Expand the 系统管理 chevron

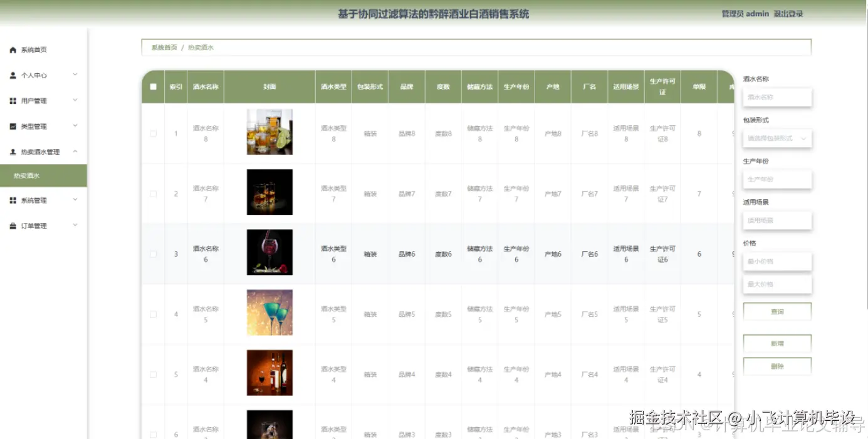tap(75, 200)
